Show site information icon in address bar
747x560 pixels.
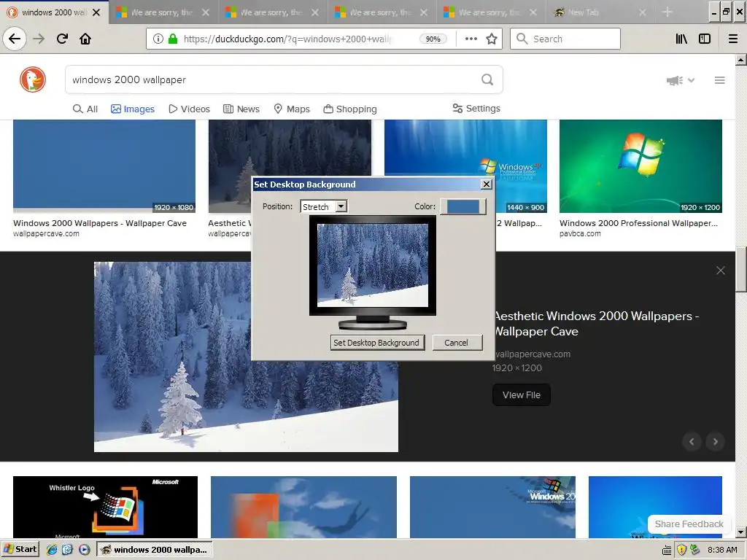coord(158,39)
